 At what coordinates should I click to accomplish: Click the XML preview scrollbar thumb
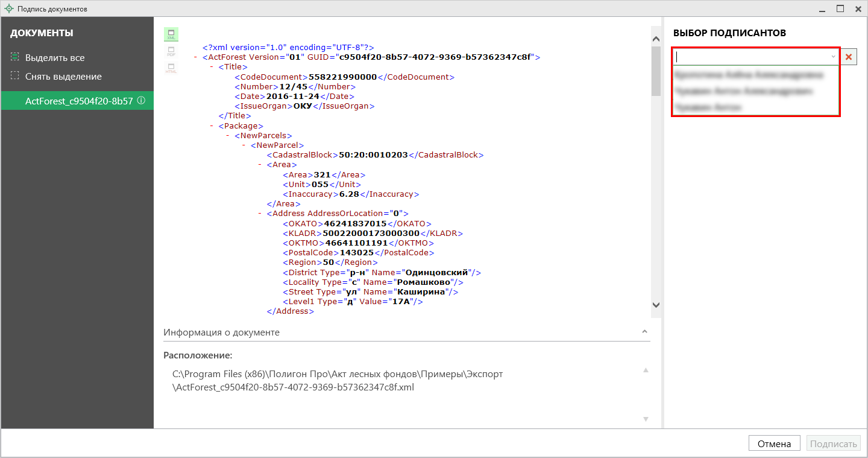click(656, 70)
